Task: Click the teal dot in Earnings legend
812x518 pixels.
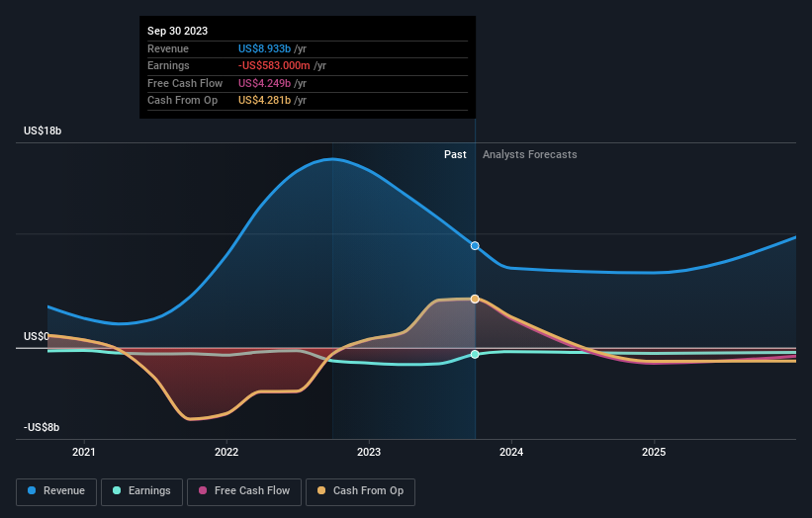Action: 117,490
